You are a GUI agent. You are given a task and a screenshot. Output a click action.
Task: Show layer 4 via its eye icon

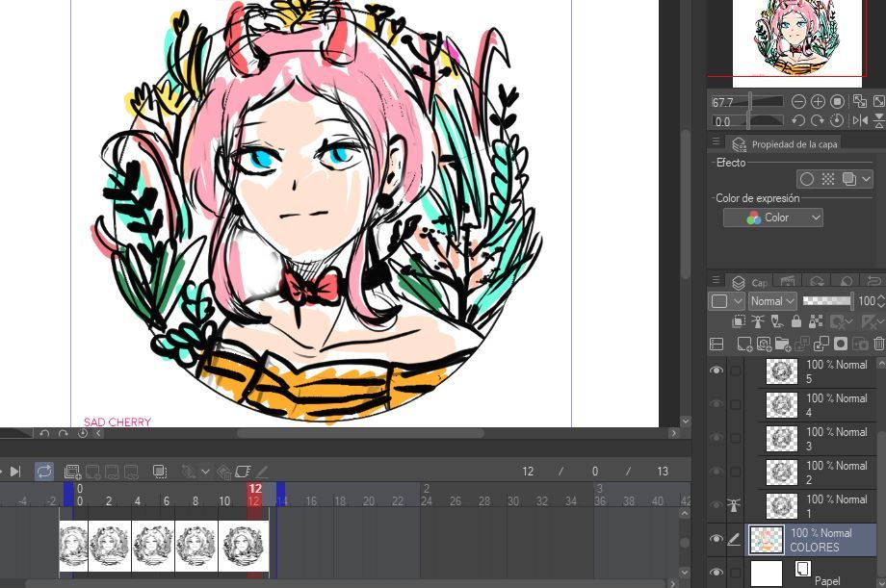[x=717, y=404]
